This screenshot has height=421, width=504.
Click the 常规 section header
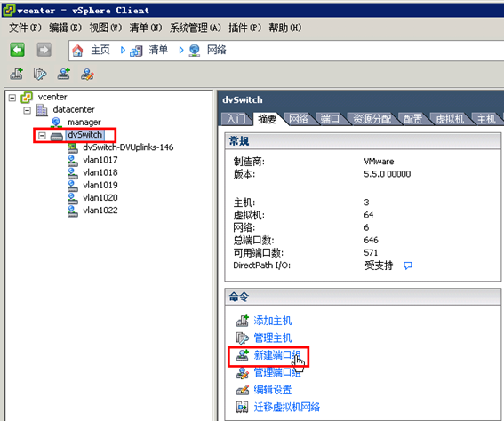(x=363, y=140)
